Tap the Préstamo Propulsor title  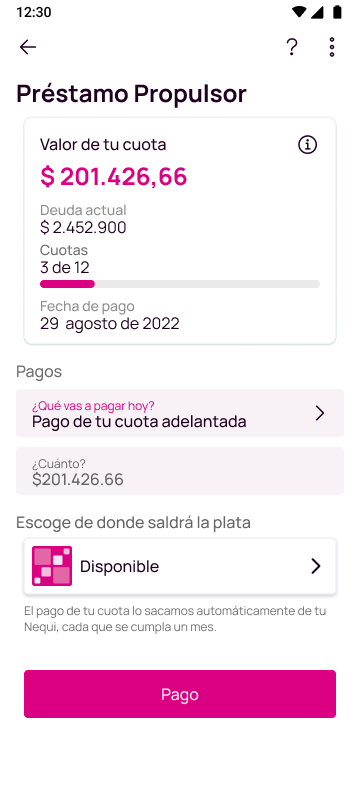point(132,94)
